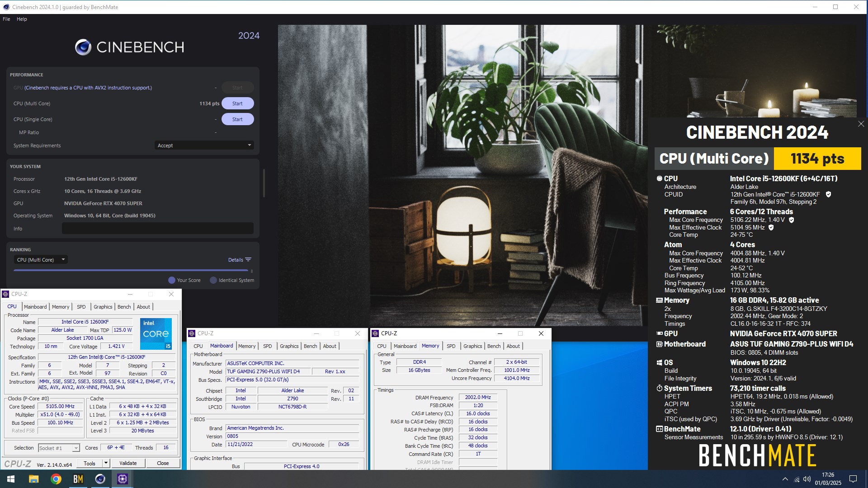This screenshot has width=868, height=488.
Task: Select SPD tab in rightmost CPU-Z Memory window
Action: (451, 346)
